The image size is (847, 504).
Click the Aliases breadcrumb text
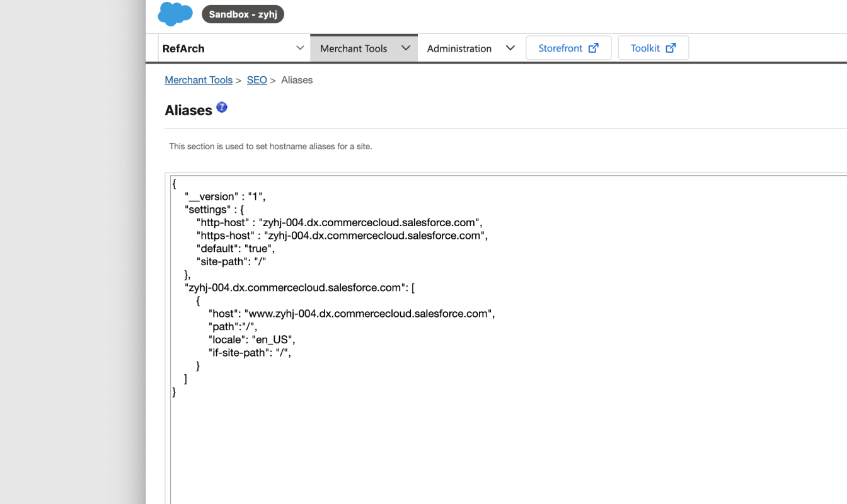pyautogui.click(x=297, y=80)
